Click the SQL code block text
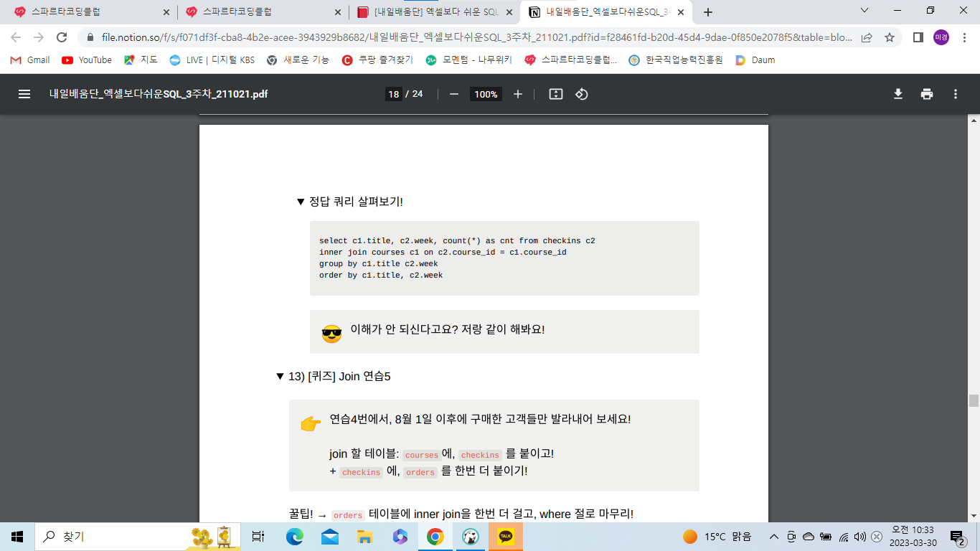The height and width of the screenshot is (551, 980). (457, 258)
